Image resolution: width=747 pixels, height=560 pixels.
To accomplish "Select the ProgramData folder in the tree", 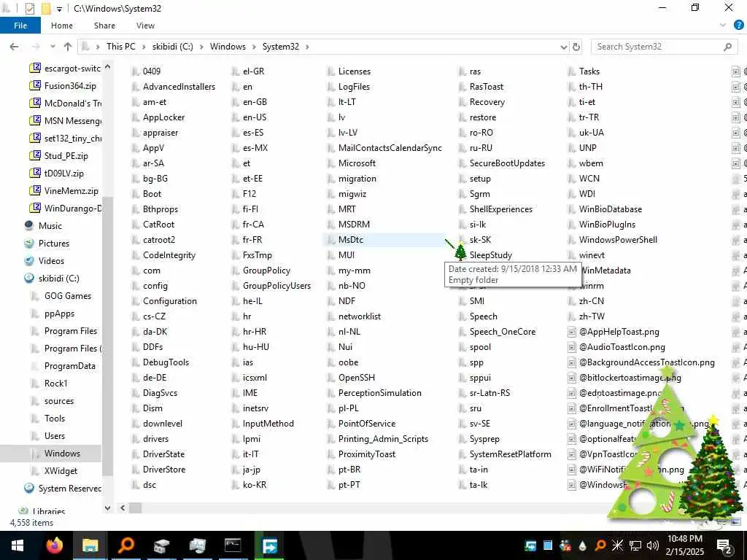I will point(69,366).
